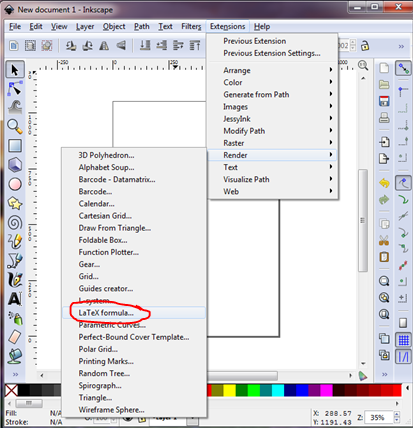Open the Help menu
413x428 pixels.
pos(262,26)
